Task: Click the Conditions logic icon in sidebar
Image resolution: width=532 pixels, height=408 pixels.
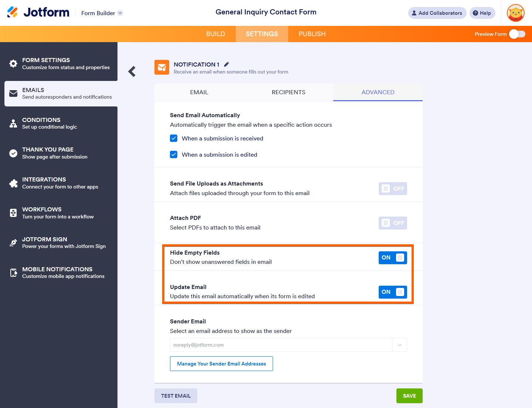Action: tap(13, 123)
